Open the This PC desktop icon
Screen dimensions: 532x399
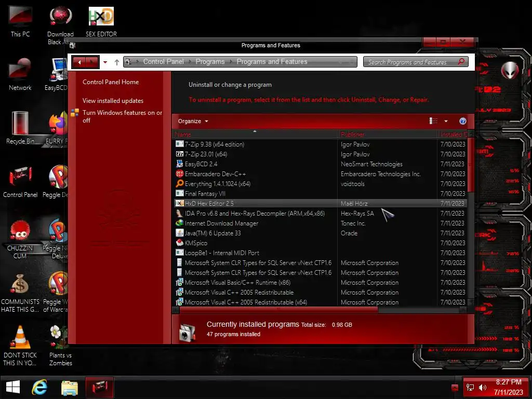[20, 21]
